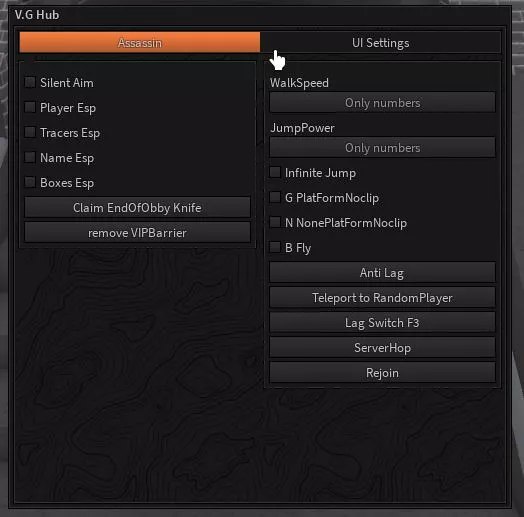
Task: Select the Assassin tab
Action: click(x=140, y=42)
